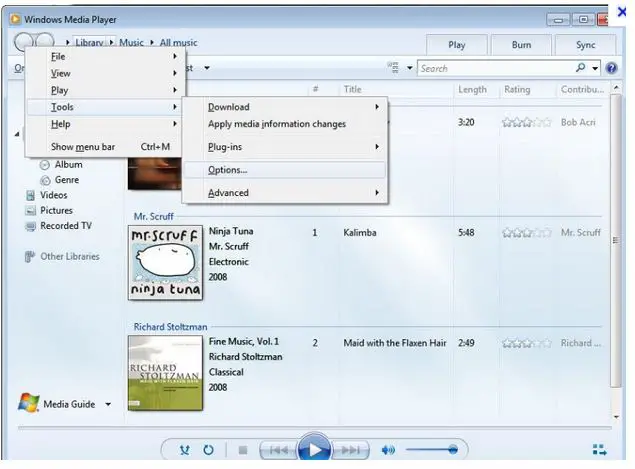Select the Richard Stoltzman album cover
The width and height of the screenshot is (635, 469).
point(165,373)
